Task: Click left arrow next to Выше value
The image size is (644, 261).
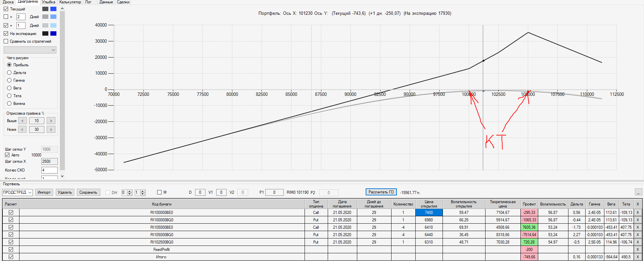Action: coord(22,121)
